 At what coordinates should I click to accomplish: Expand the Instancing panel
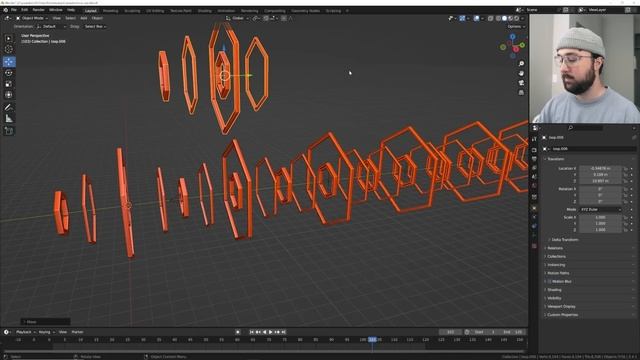[556, 265]
